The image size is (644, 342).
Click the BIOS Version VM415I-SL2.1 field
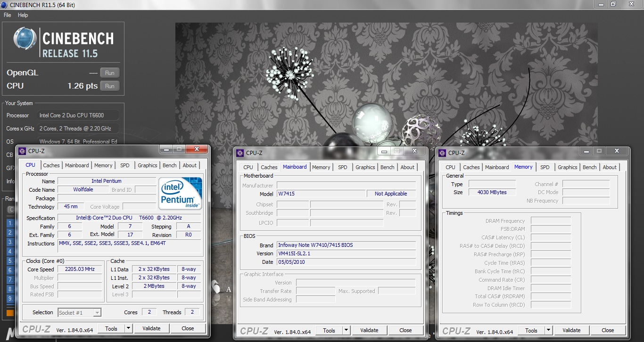coord(346,254)
